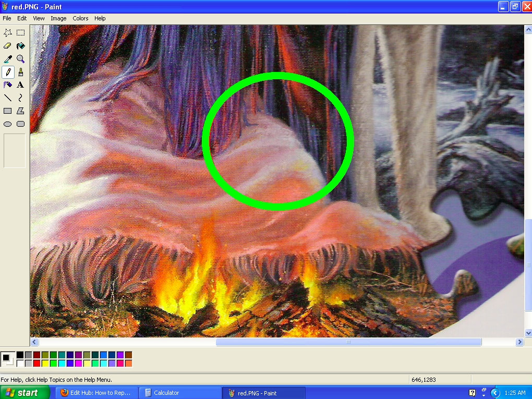Pick black from the color palette

point(20,355)
